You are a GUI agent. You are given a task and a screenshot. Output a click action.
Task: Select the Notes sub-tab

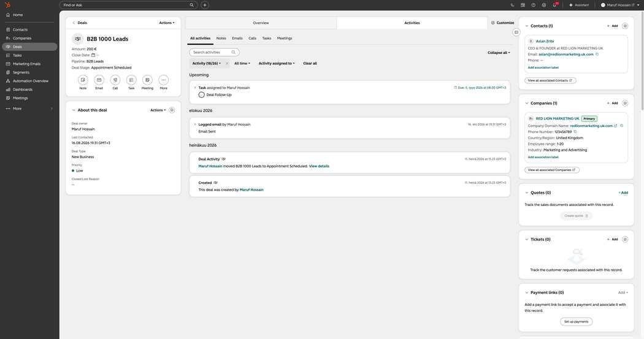coord(221,38)
